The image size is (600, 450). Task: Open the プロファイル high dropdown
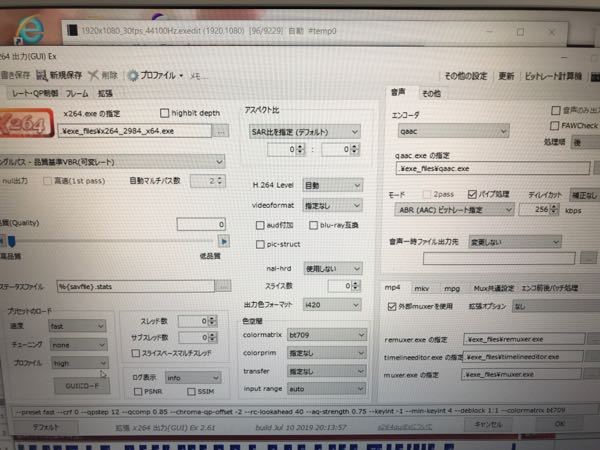coord(80,363)
